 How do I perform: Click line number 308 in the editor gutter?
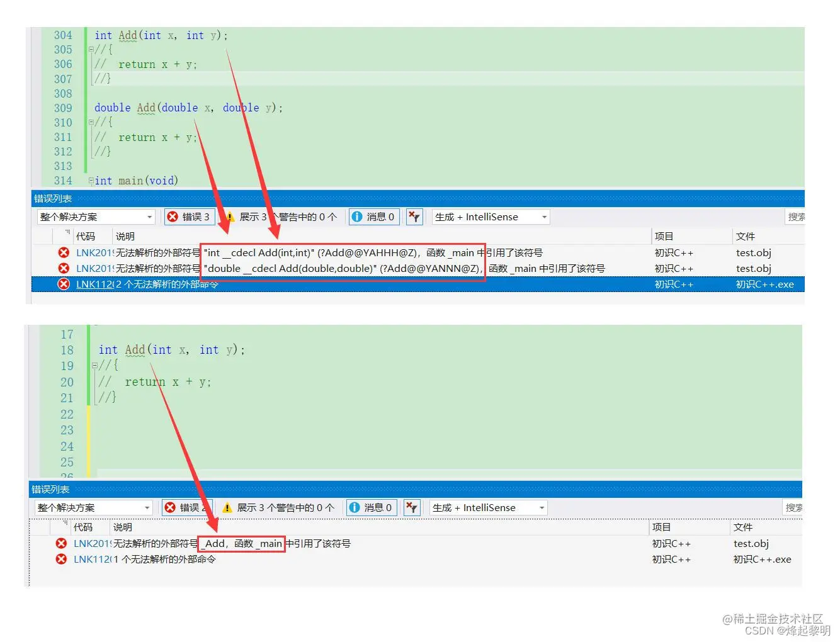coord(63,93)
